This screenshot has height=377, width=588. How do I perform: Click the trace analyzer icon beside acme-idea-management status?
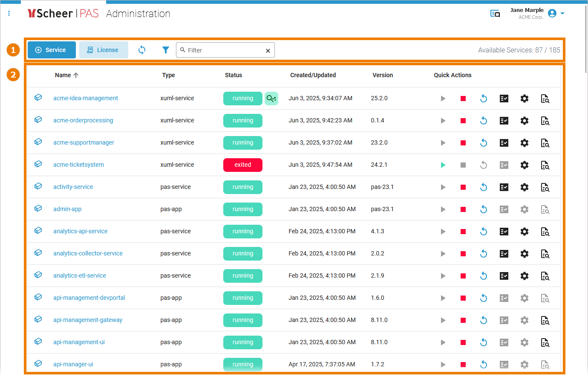pyautogui.click(x=271, y=99)
